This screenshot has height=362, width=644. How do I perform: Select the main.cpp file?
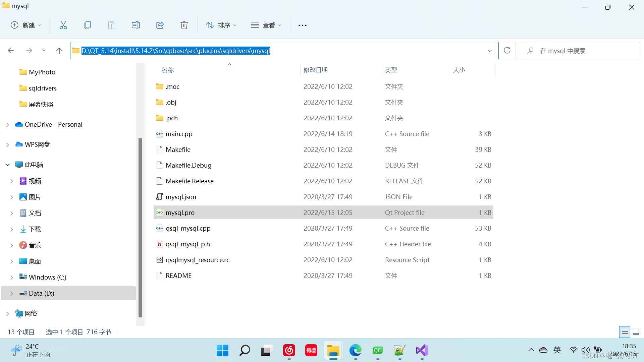pyautogui.click(x=179, y=134)
